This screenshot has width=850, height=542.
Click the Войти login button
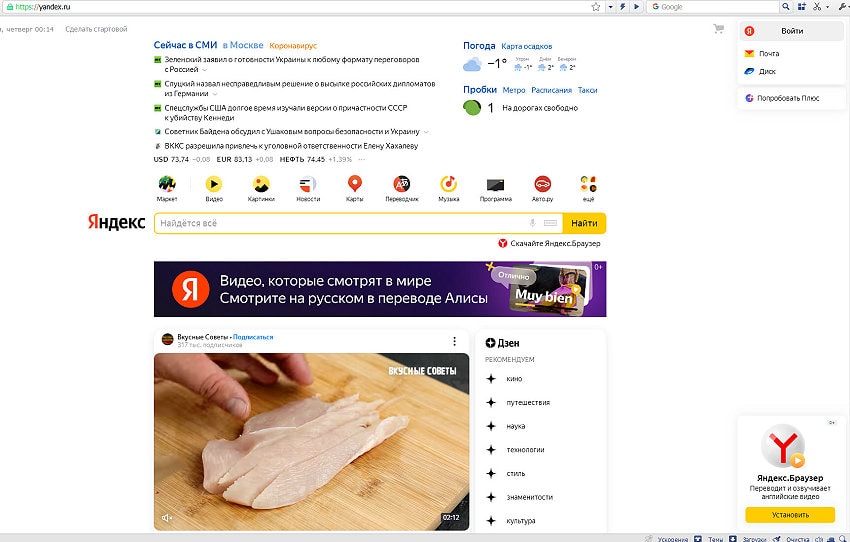(x=791, y=31)
